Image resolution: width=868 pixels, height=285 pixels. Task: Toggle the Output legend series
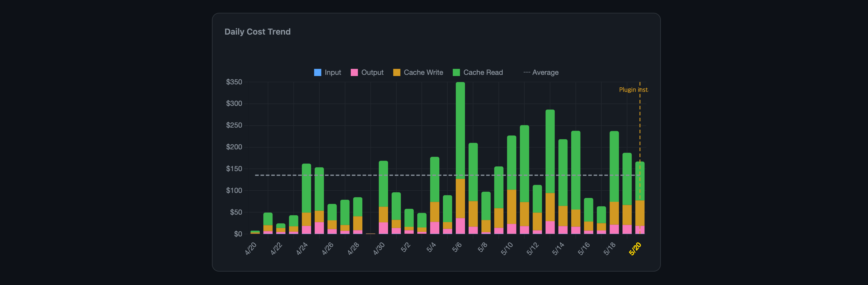[x=367, y=72]
